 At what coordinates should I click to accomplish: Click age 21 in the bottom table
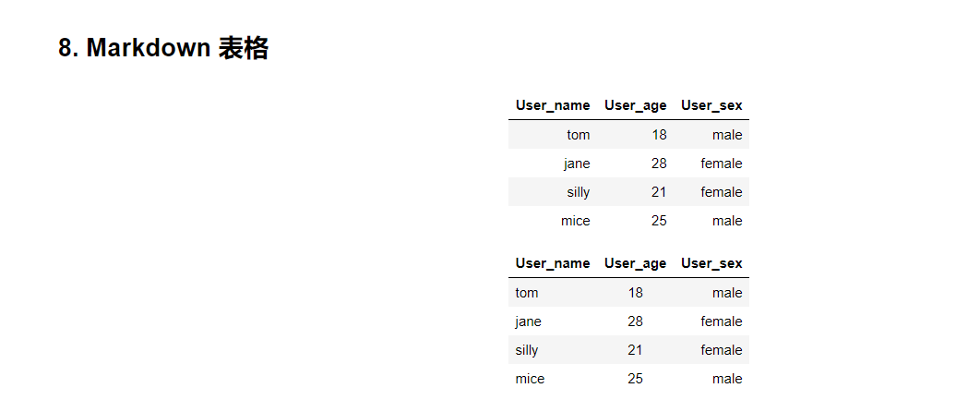pyautogui.click(x=635, y=350)
